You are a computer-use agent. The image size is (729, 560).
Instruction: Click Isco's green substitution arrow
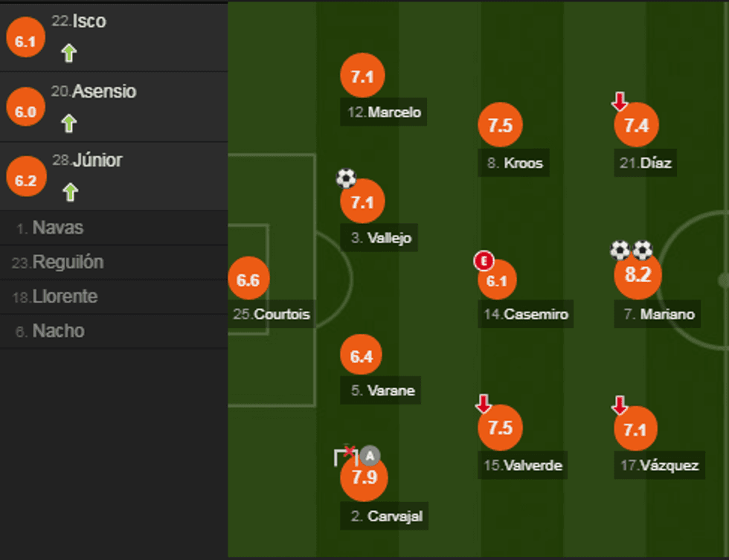coord(69,54)
